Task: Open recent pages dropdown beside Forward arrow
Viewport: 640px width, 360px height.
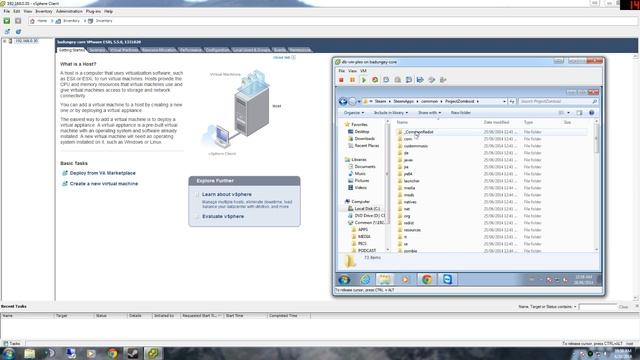Action: pos(359,101)
